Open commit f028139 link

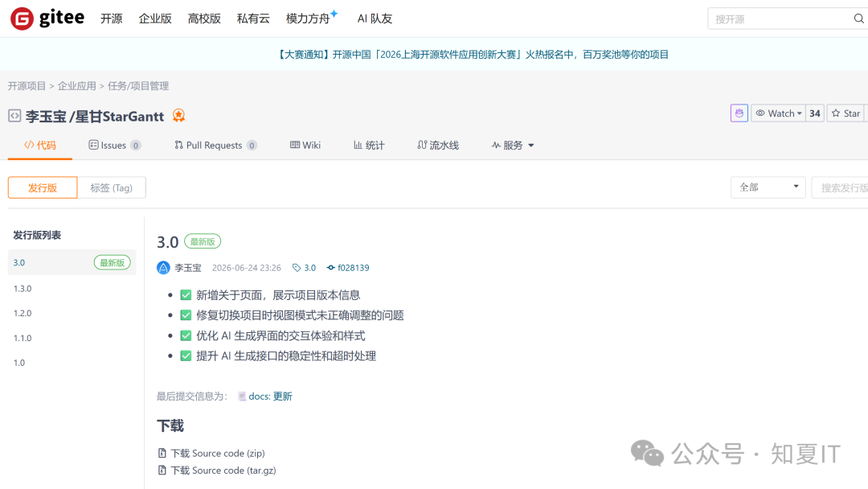(x=353, y=268)
